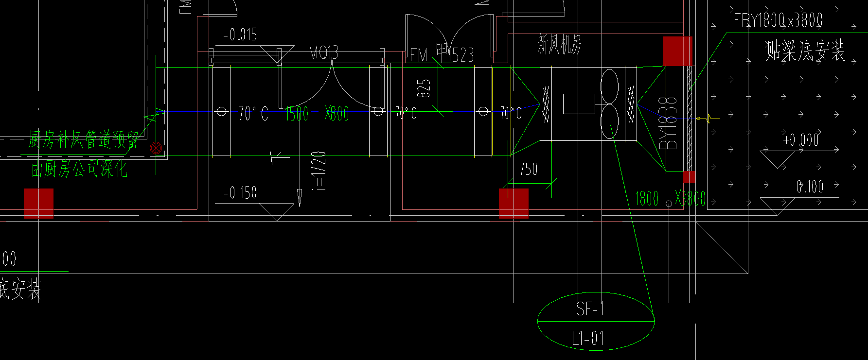Image resolution: width=868 pixels, height=360 pixels.
Task: Select the small red square below the BY1838 louver
Action: click(689, 177)
